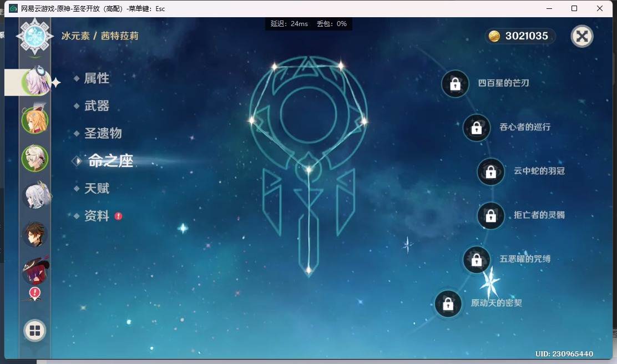Close the NetEase cloud gaming window
The width and height of the screenshot is (617, 364).
(x=600, y=8)
